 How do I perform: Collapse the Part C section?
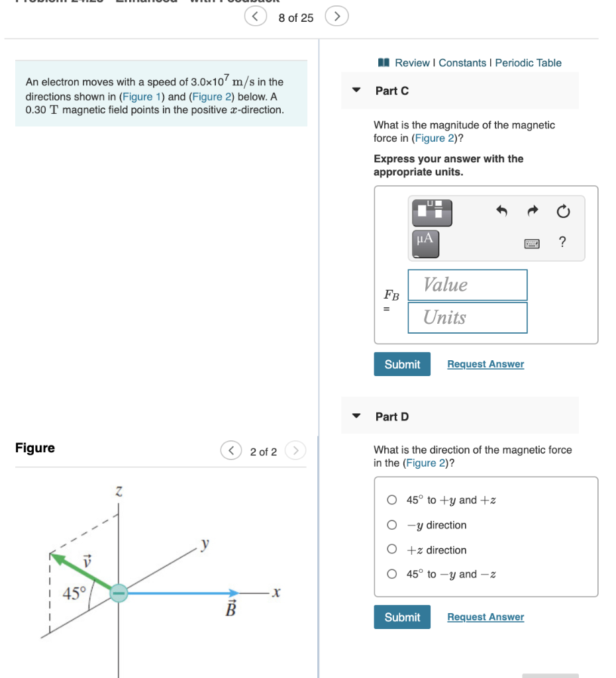(x=356, y=91)
